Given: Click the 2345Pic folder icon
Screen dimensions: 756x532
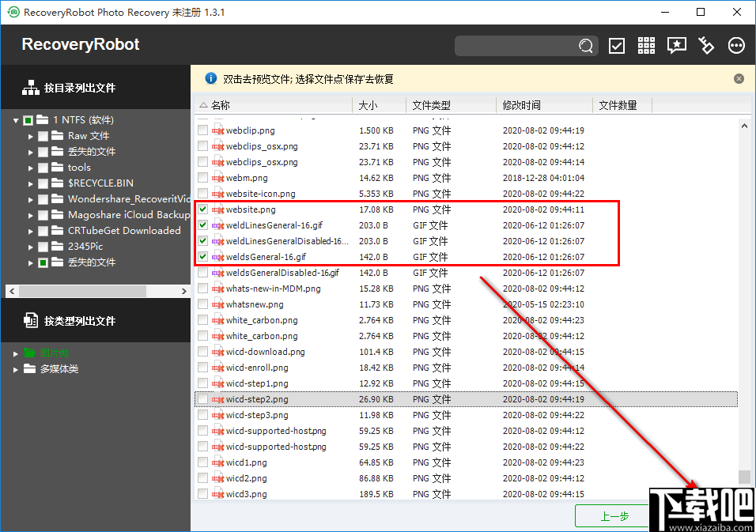Looking at the screenshot, I should click(58, 247).
